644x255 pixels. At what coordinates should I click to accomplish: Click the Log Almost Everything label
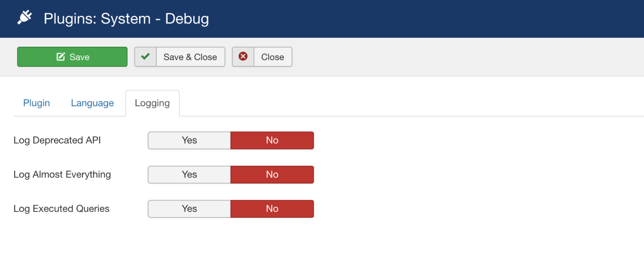(x=62, y=174)
